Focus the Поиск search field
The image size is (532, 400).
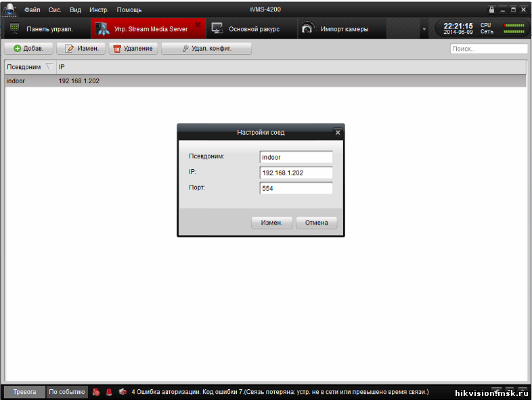tap(489, 49)
